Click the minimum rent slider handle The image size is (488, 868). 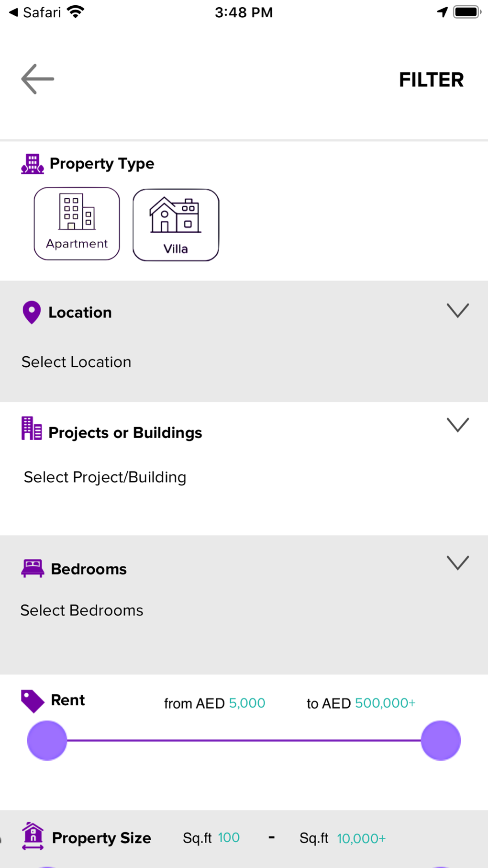[47, 741]
